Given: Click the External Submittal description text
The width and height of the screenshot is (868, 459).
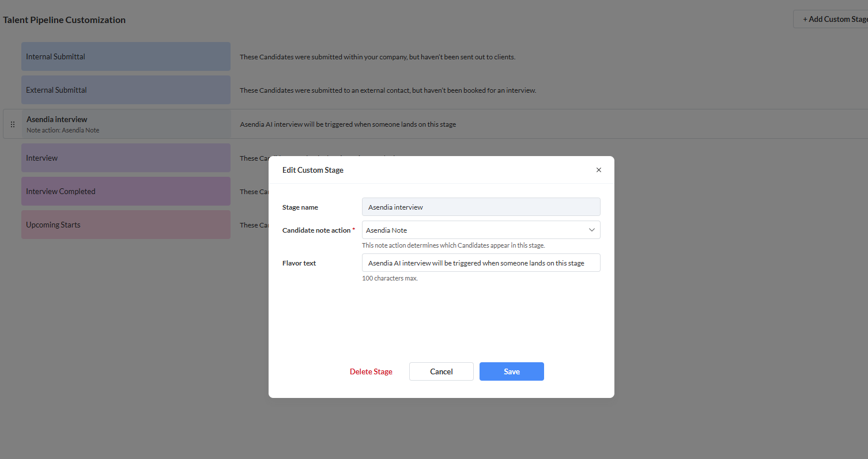Looking at the screenshot, I should coord(388,90).
